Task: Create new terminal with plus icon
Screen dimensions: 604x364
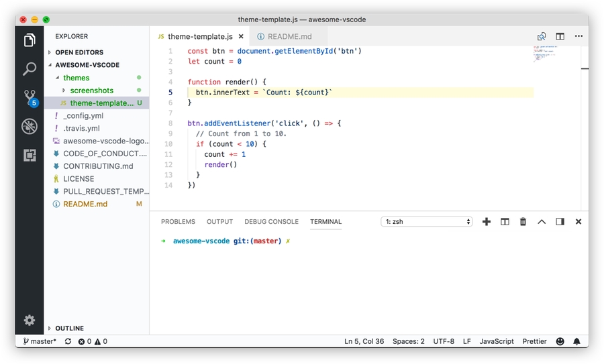Action: point(487,222)
